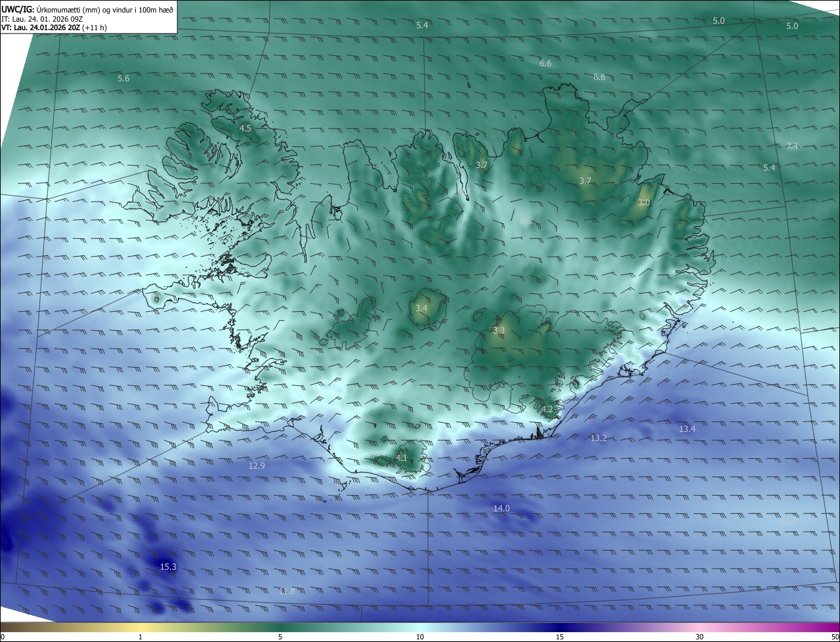
Task: Click the 1 tick on the color scale
Action: click(x=140, y=637)
